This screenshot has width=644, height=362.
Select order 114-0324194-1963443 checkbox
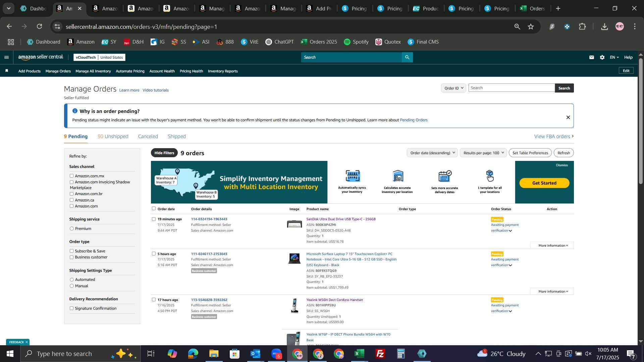(x=154, y=219)
